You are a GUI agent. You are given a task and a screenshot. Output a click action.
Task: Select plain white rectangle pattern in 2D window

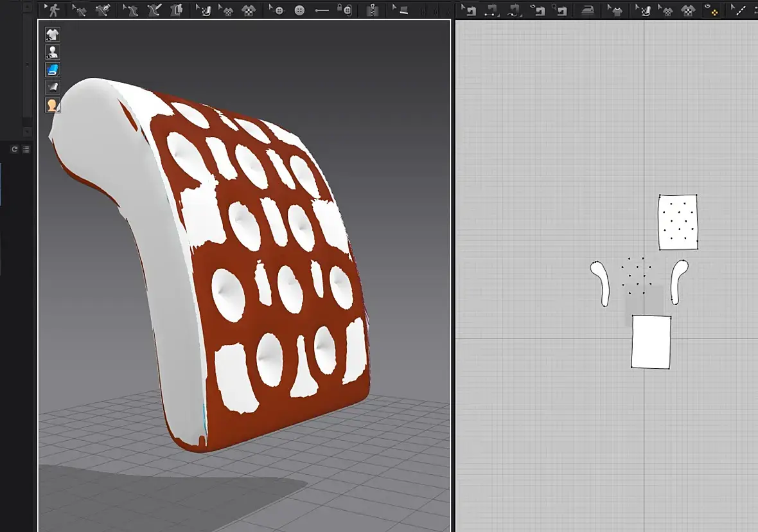(651, 341)
